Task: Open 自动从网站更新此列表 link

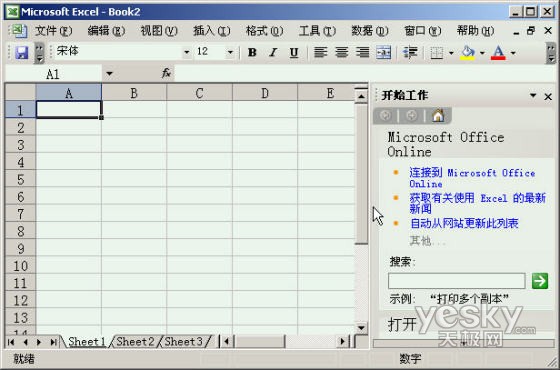Action: 464,224
